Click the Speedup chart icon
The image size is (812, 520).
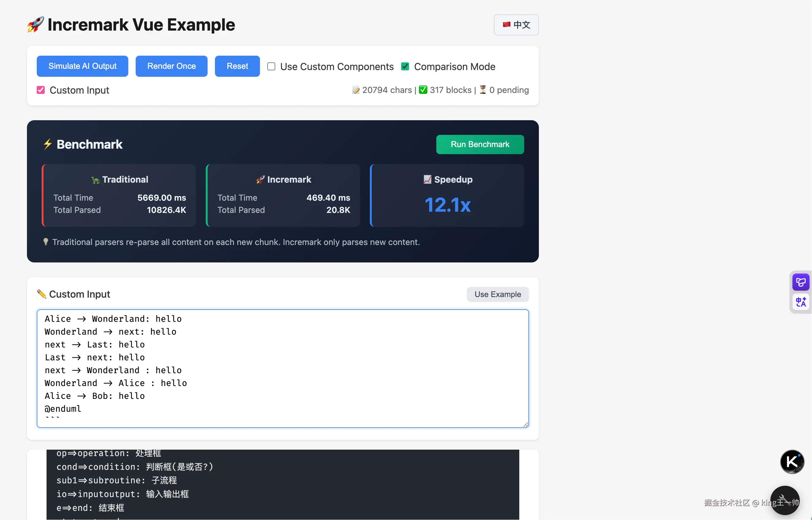click(x=427, y=179)
